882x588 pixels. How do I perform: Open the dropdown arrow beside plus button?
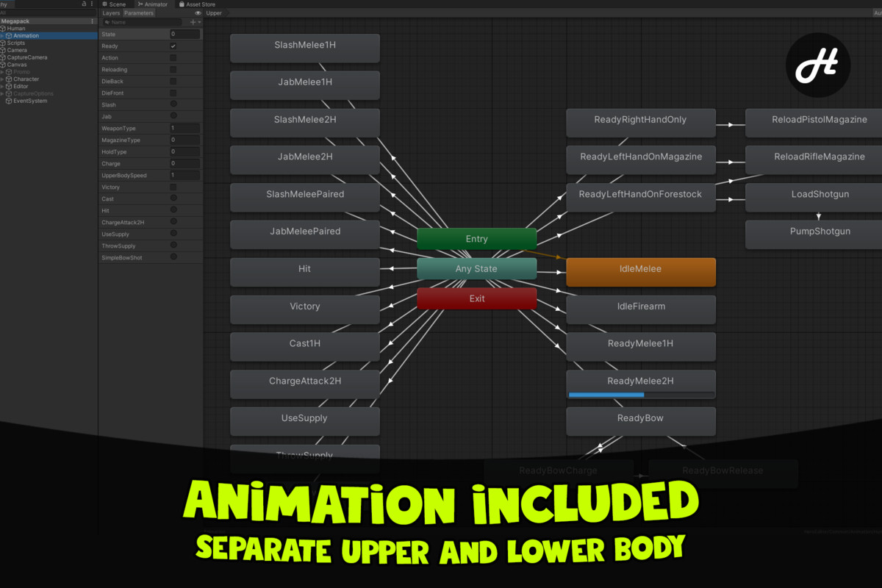point(199,23)
